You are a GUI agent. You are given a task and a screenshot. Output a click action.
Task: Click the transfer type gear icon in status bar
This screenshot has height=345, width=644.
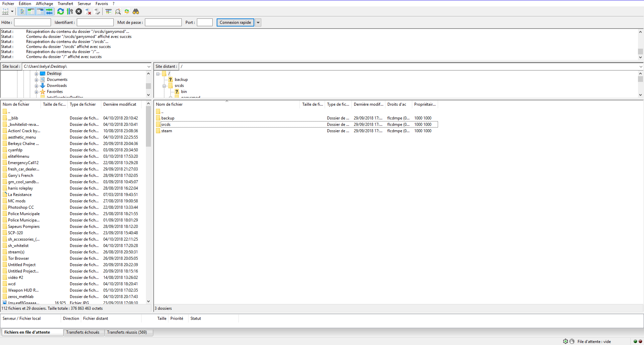(566, 341)
